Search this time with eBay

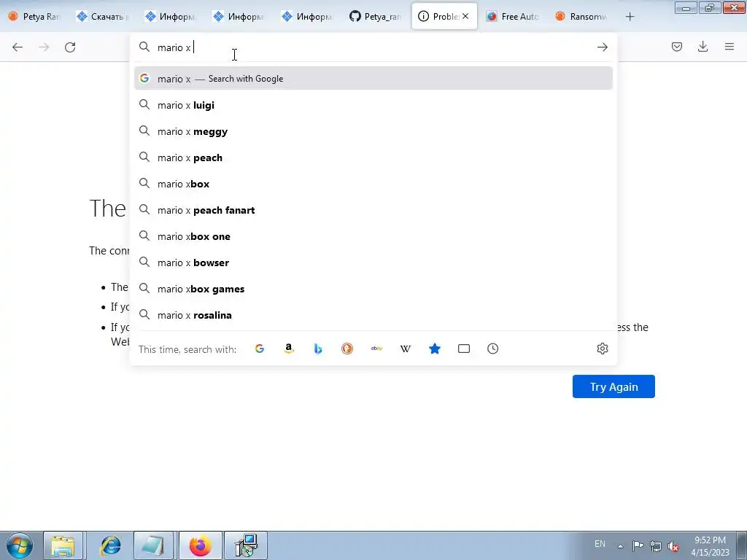[x=376, y=349]
